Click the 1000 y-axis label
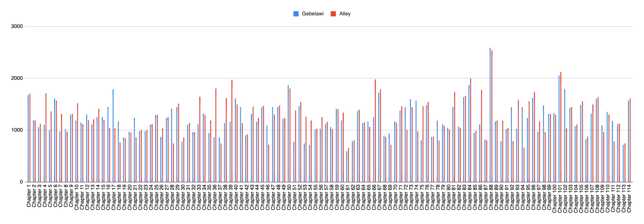This screenshot has height=224, width=644. 17,130
